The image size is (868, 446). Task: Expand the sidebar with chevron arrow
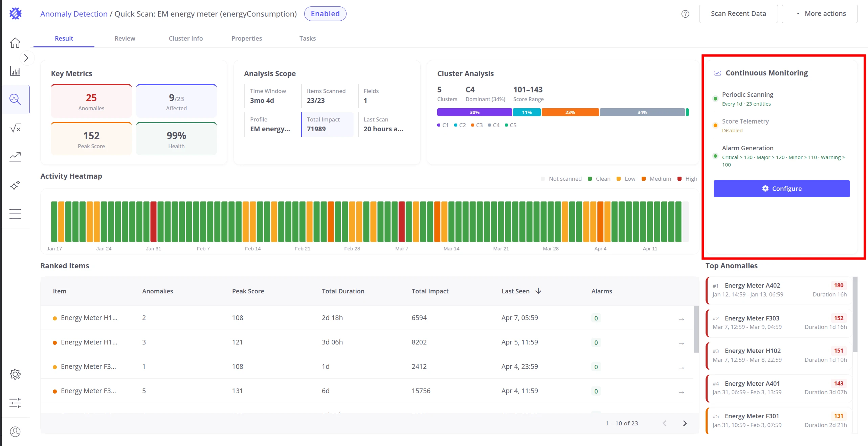point(26,58)
